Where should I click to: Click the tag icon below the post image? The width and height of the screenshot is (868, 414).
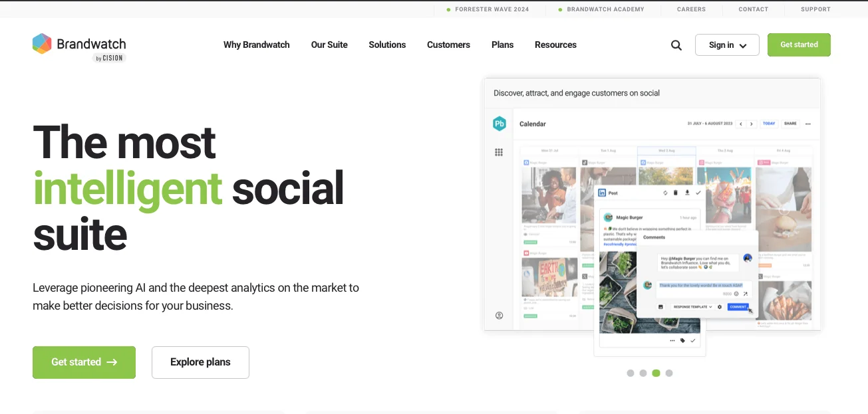[x=682, y=340]
